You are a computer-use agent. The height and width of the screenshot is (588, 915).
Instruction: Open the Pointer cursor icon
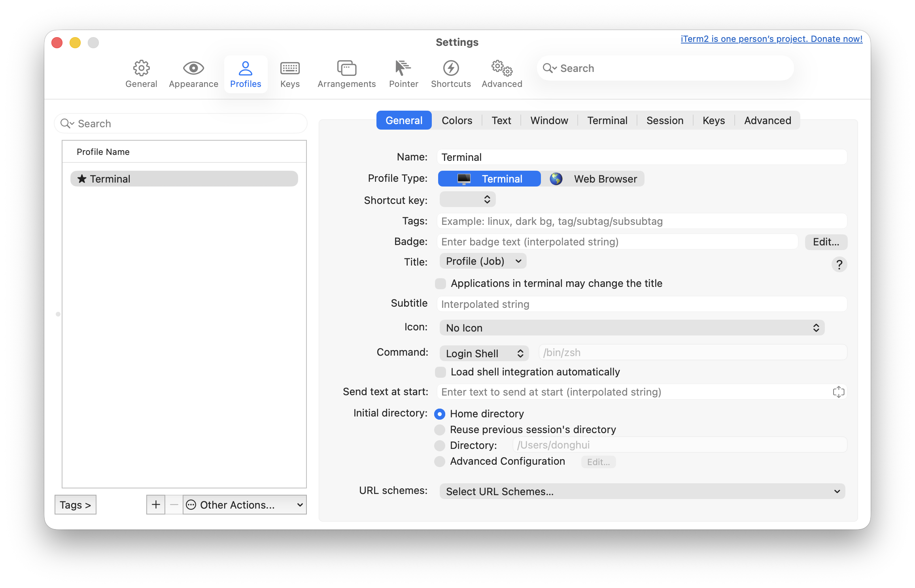(x=403, y=68)
